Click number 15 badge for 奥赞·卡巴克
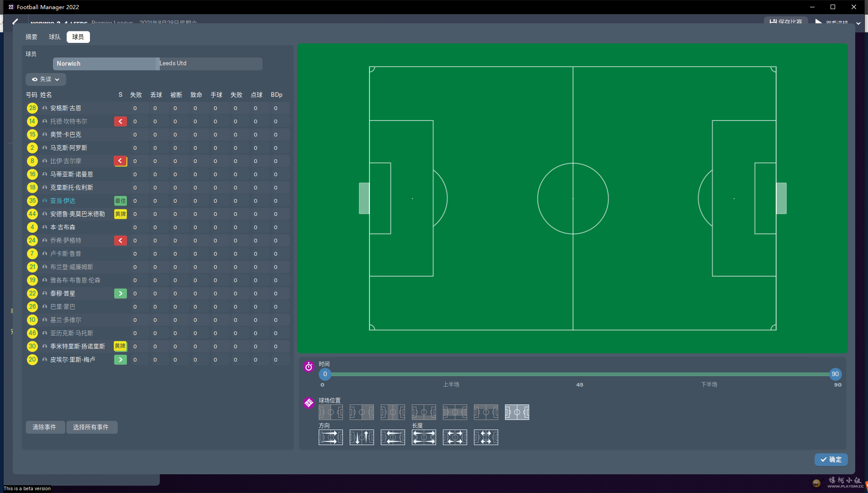The image size is (868, 493). [32, 135]
